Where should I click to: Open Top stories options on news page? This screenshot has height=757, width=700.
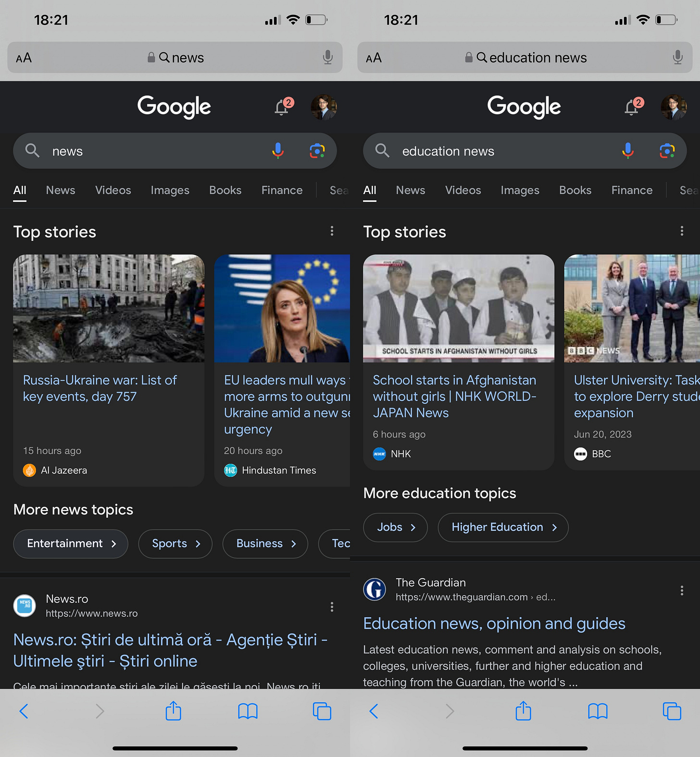click(332, 231)
